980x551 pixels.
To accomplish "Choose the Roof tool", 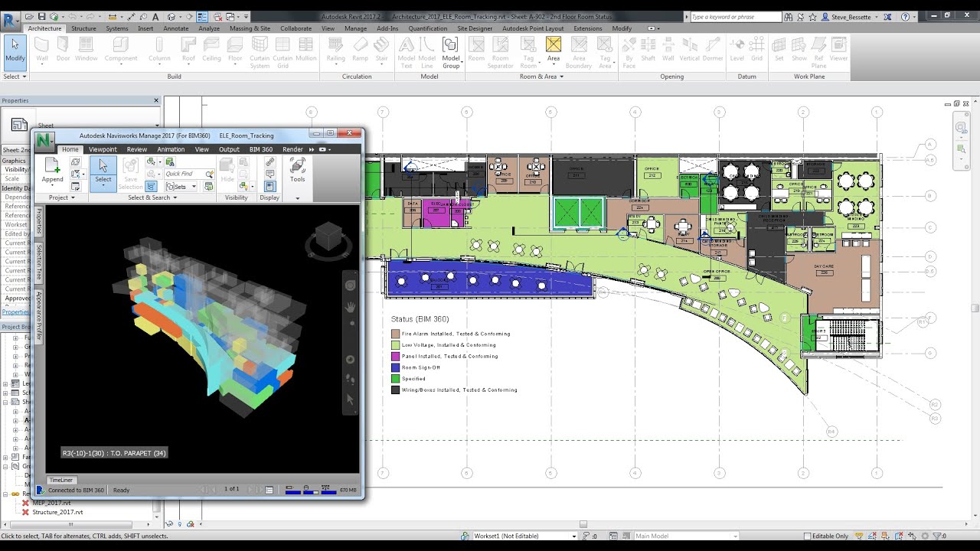I will coord(188,51).
